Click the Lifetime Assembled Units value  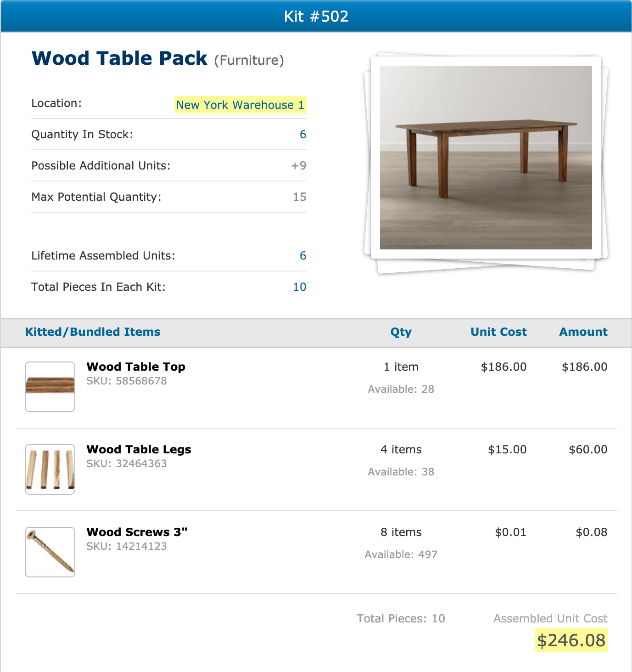[303, 256]
